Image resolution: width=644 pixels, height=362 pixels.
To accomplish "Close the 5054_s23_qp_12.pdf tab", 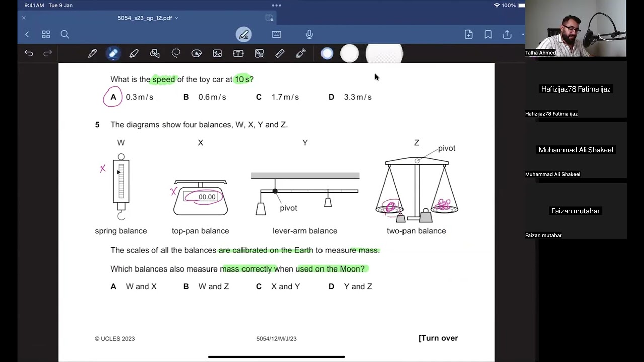I will click(x=24, y=18).
